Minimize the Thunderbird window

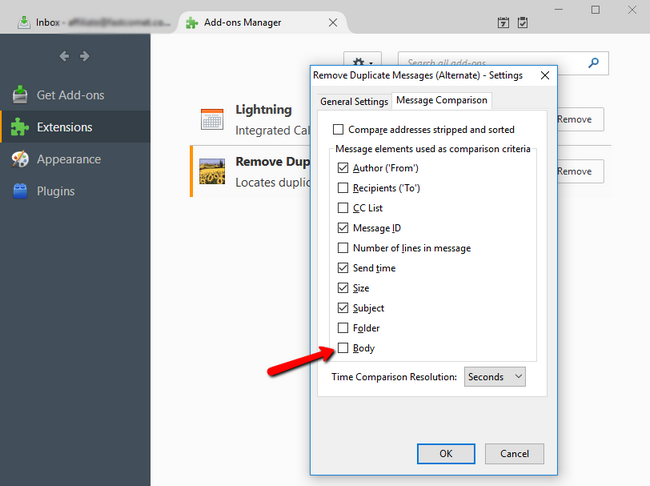coord(559,10)
